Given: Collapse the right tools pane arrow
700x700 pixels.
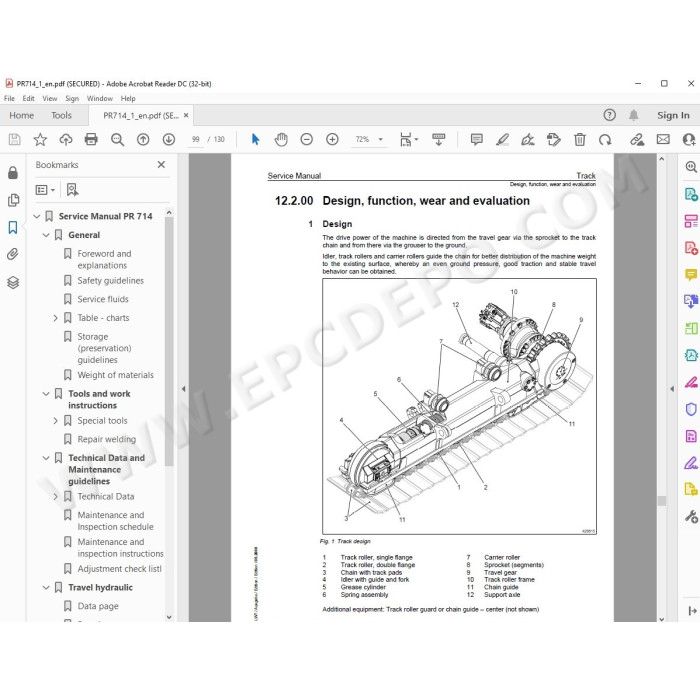Looking at the screenshot, I should point(672,389).
